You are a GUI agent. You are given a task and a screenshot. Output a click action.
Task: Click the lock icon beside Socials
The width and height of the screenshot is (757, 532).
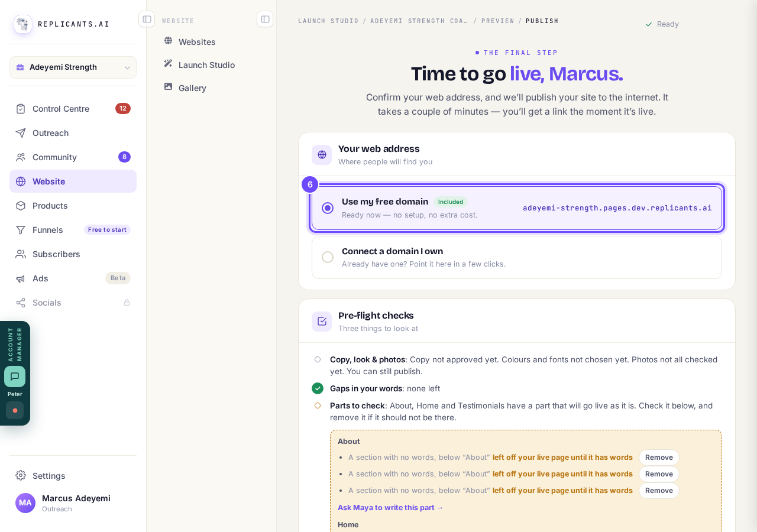[127, 303]
